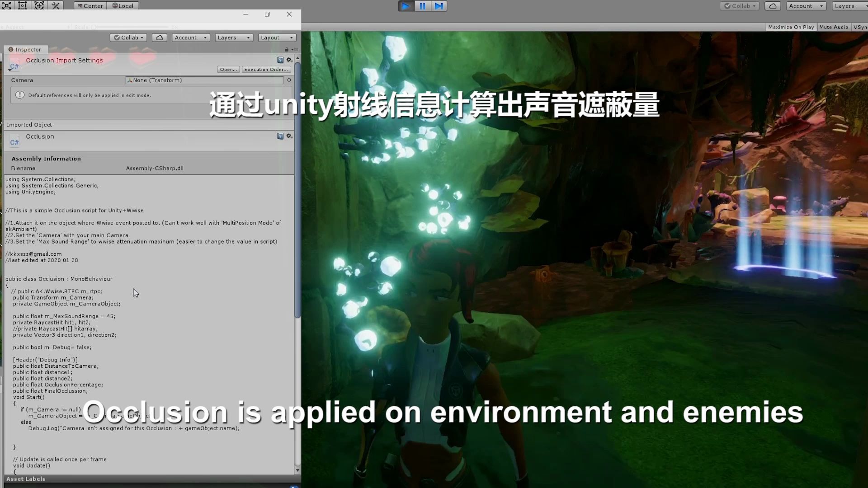Click the C# script icon next to Occlusion
This screenshot has height=488, width=868.
coord(14,141)
